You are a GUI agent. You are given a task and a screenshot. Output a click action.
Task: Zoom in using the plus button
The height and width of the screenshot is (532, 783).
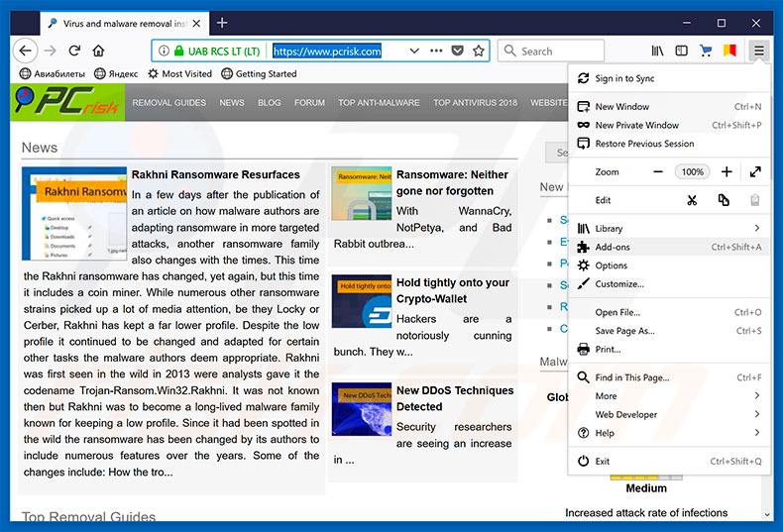pos(727,171)
